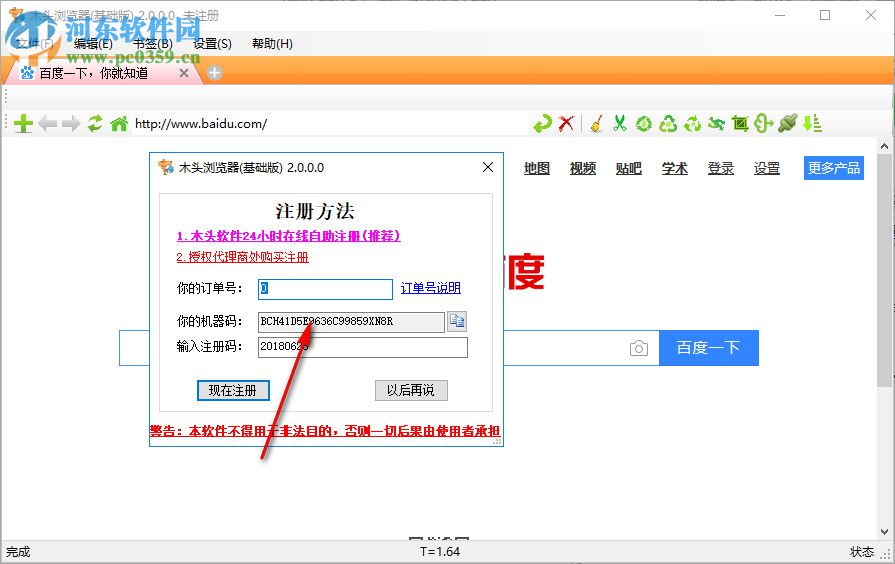Click the 完成 status bar text
The image size is (895, 564).
(x=18, y=551)
